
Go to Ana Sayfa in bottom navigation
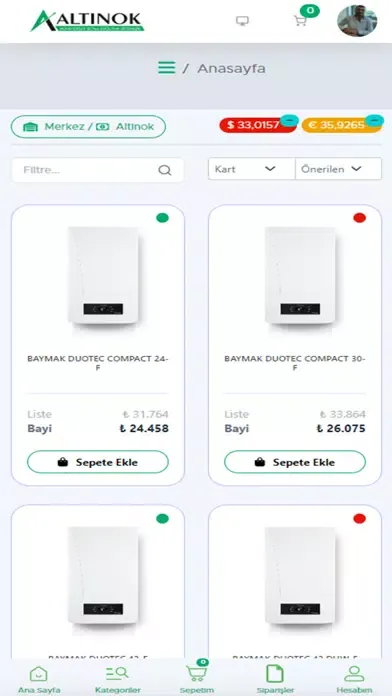coord(39,680)
